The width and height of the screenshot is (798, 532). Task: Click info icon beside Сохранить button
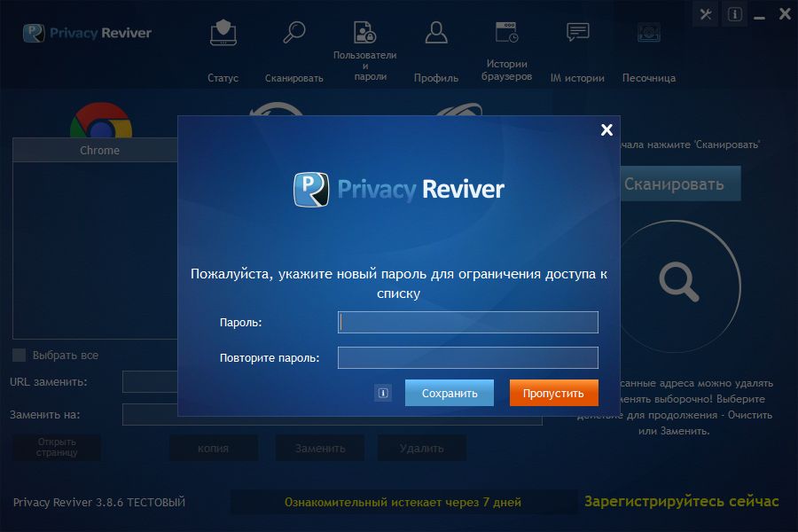383,393
